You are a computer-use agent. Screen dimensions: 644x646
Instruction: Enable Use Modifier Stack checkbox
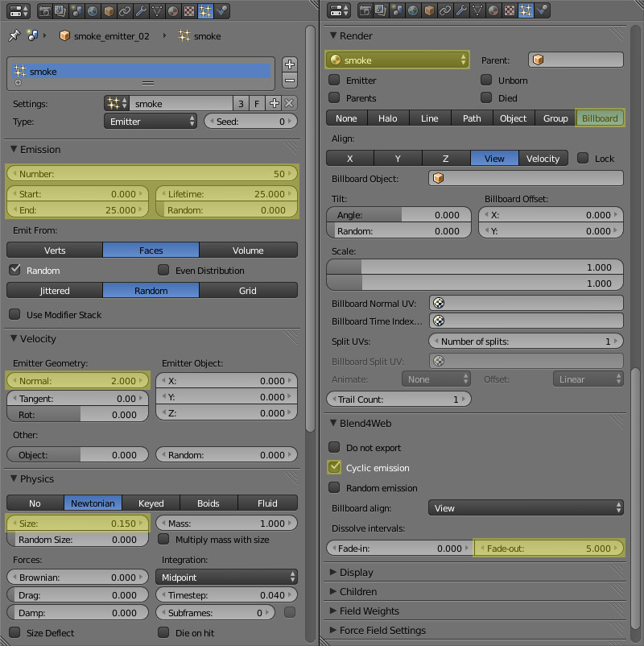[14, 315]
